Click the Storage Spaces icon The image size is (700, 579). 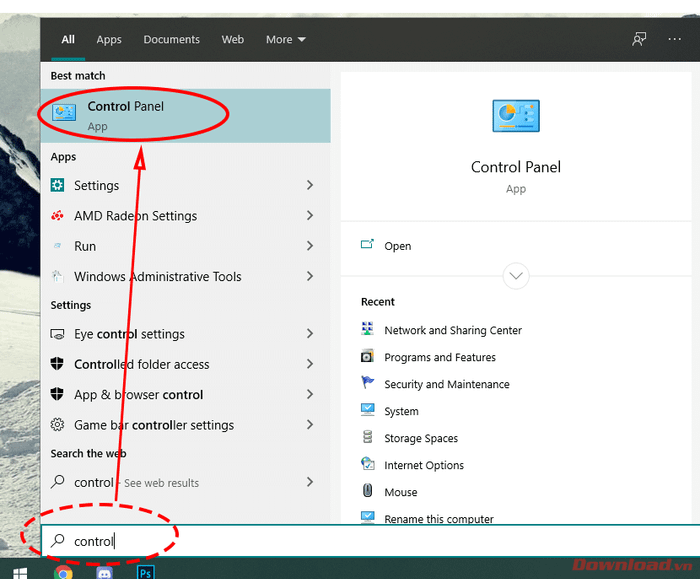pos(367,437)
